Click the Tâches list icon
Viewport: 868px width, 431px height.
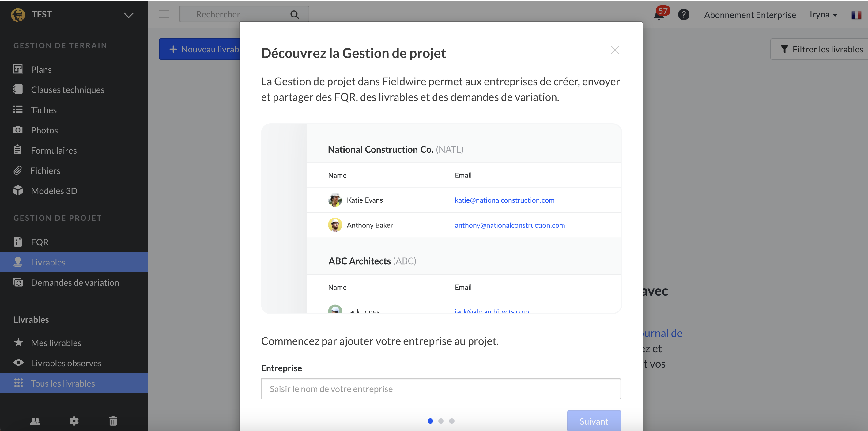18,110
